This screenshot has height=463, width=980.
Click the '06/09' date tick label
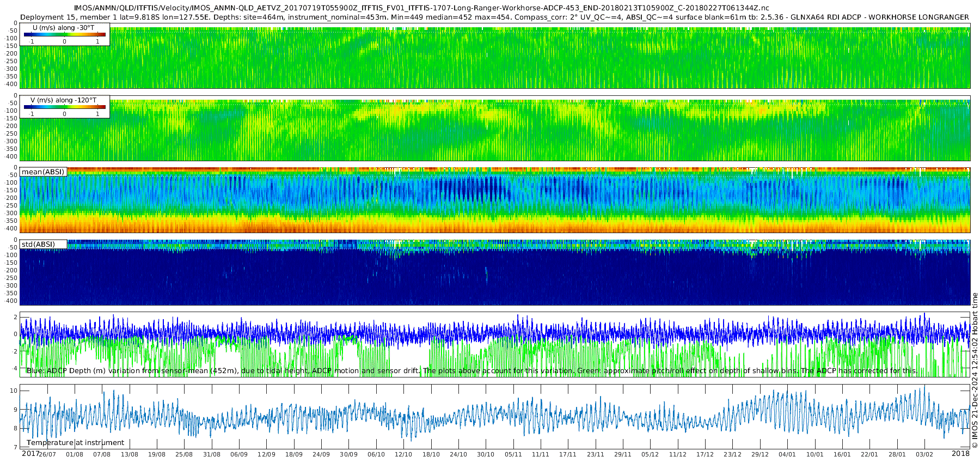239,455
